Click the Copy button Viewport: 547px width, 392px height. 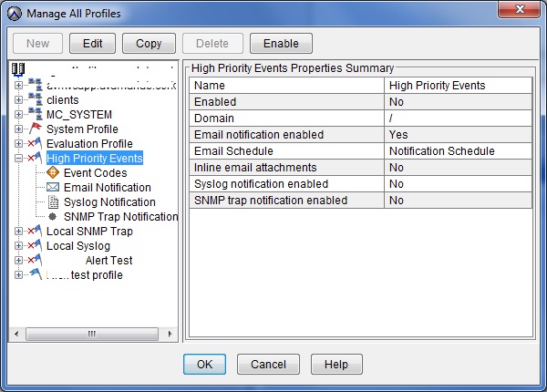tap(149, 43)
